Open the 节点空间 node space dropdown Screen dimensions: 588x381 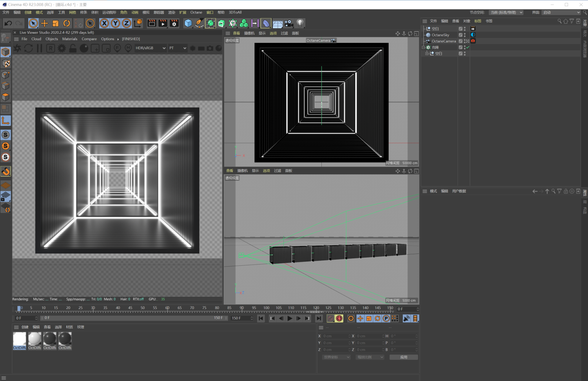click(506, 13)
